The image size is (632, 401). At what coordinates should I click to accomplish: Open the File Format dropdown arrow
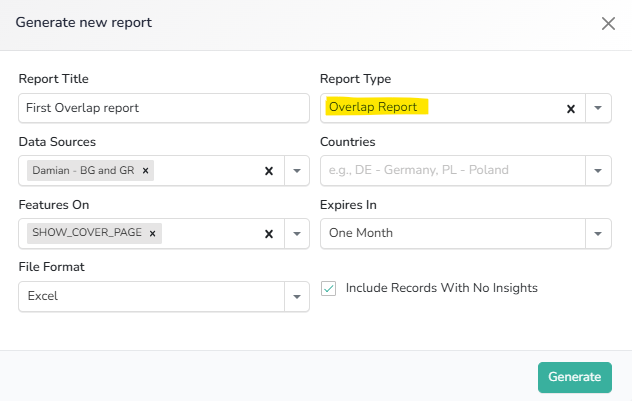(x=297, y=296)
